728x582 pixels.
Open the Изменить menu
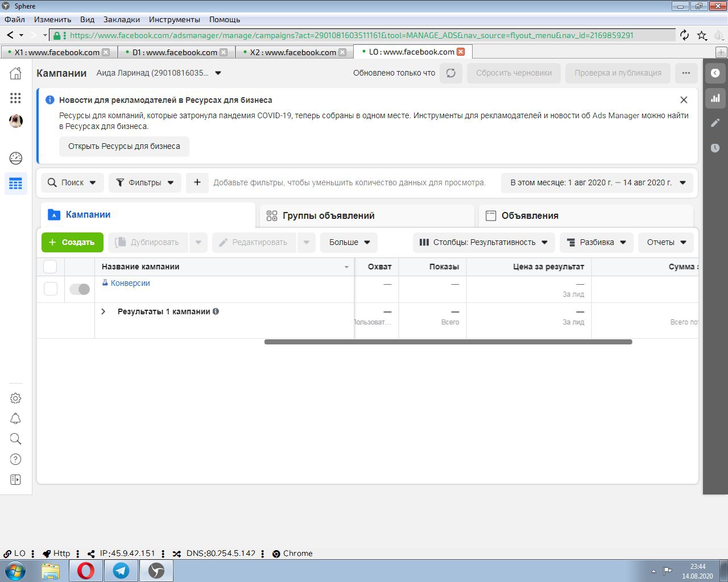click(52, 19)
